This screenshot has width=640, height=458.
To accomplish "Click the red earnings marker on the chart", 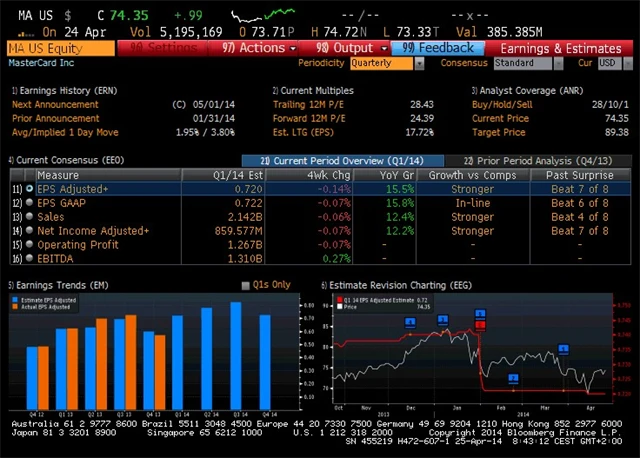I will click(x=481, y=324).
